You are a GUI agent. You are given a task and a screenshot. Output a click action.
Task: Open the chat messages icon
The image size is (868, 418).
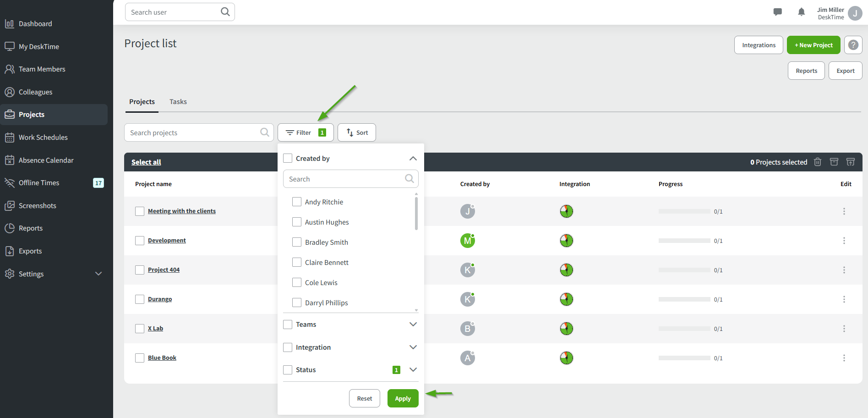777,12
